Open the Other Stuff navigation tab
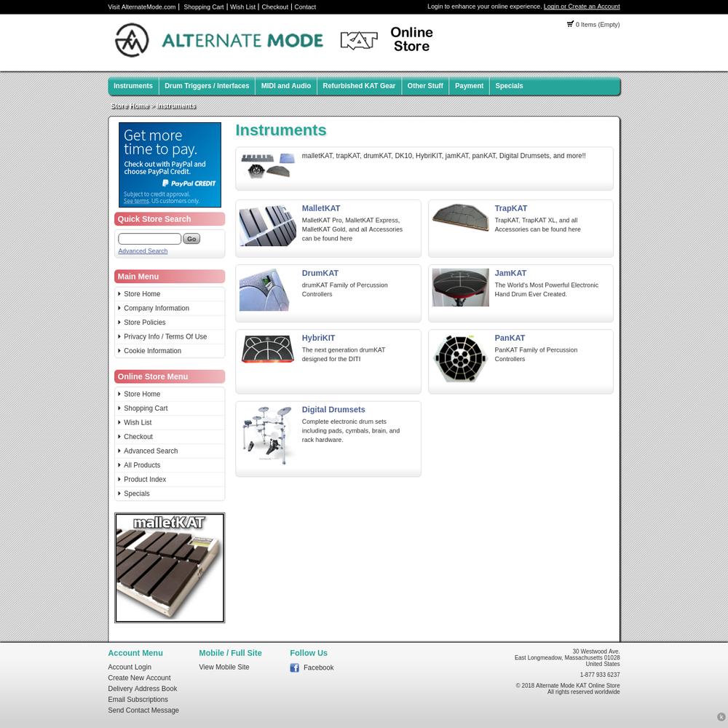 coord(425,86)
